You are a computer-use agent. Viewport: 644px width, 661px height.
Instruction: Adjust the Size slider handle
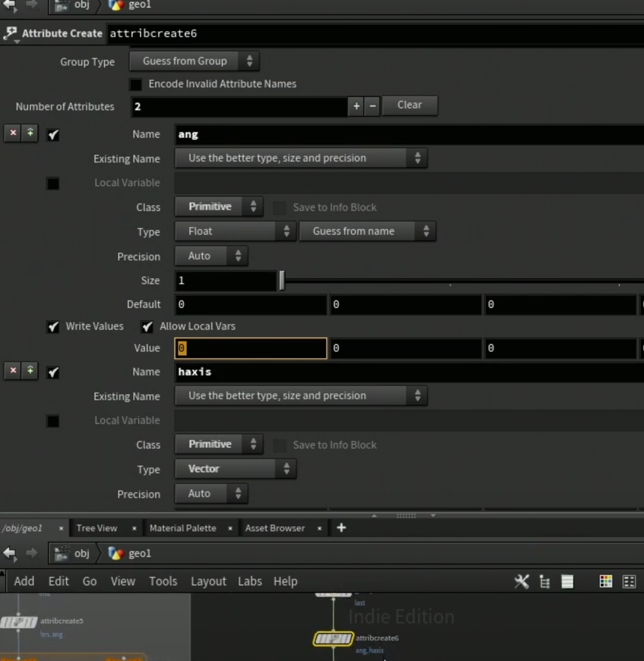point(282,280)
